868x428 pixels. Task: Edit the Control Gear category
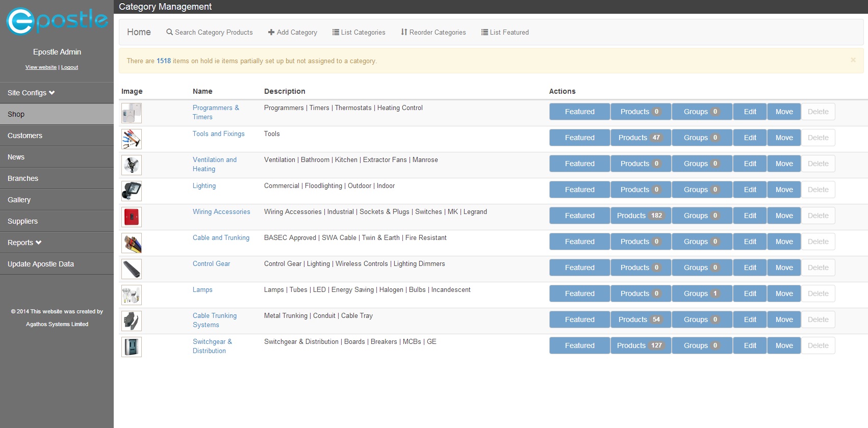[750, 267]
